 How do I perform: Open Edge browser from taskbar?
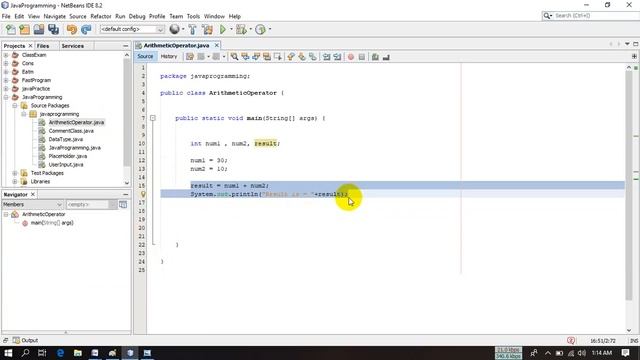(60, 353)
